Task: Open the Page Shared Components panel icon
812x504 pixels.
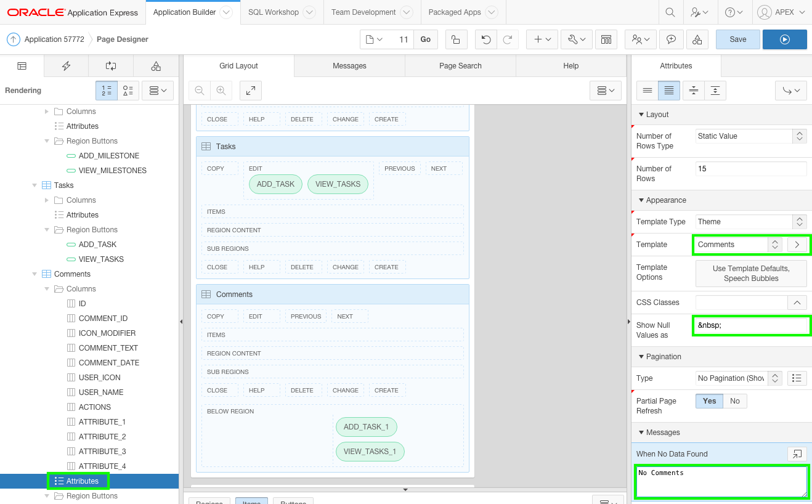Action: [156, 66]
